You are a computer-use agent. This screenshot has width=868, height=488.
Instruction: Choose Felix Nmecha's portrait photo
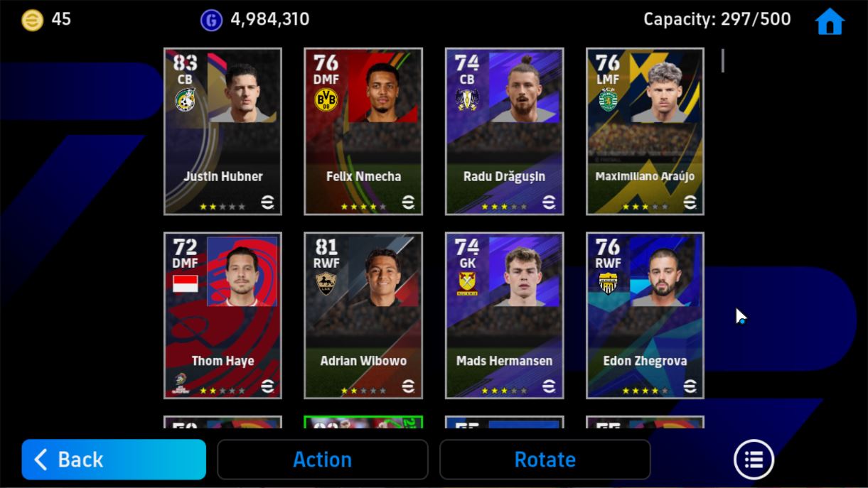[x=382, y=87]
